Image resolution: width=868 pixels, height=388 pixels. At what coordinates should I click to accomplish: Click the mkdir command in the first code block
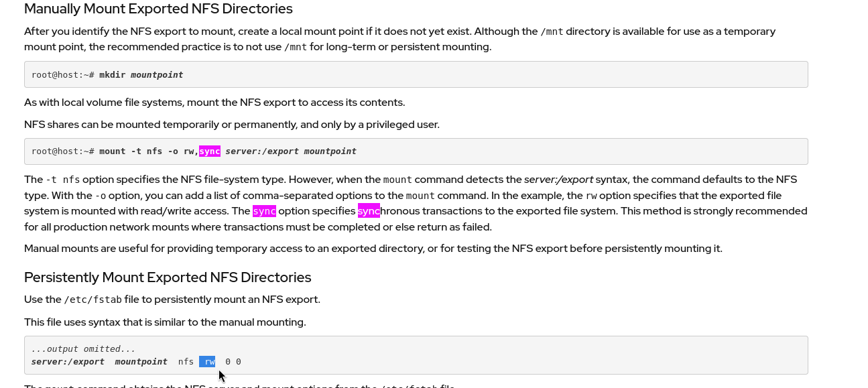coord(112,75)
